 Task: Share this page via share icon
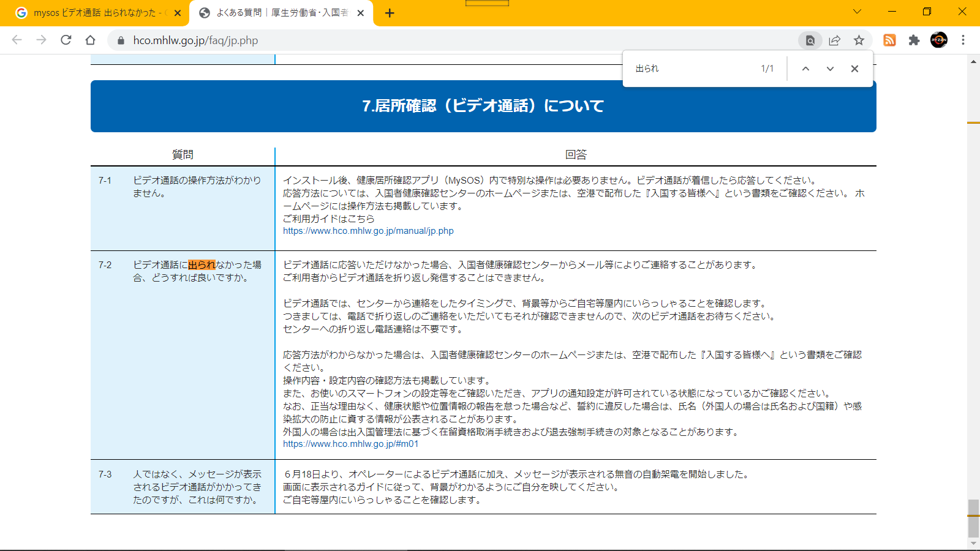[834, 40]
